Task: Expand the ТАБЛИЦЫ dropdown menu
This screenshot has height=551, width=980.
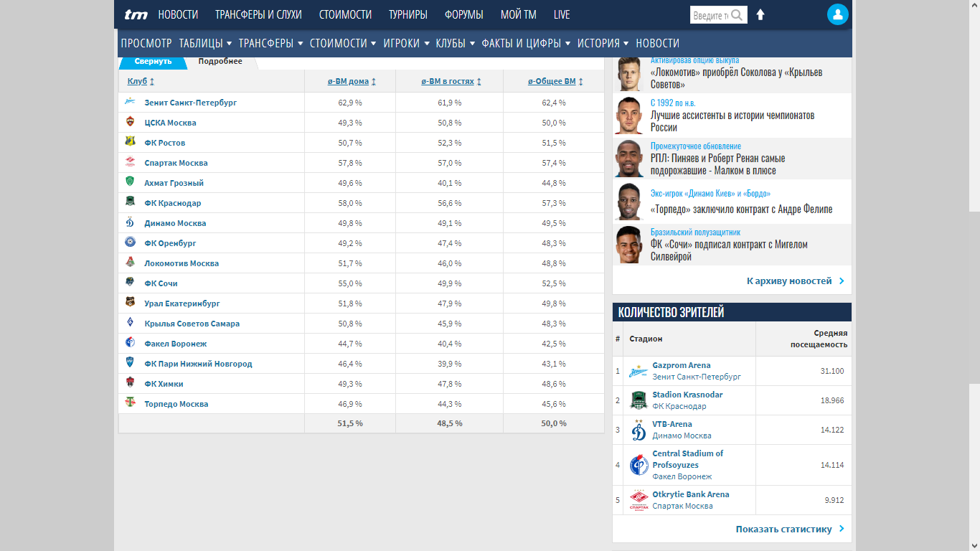Action: click(205, 43)
